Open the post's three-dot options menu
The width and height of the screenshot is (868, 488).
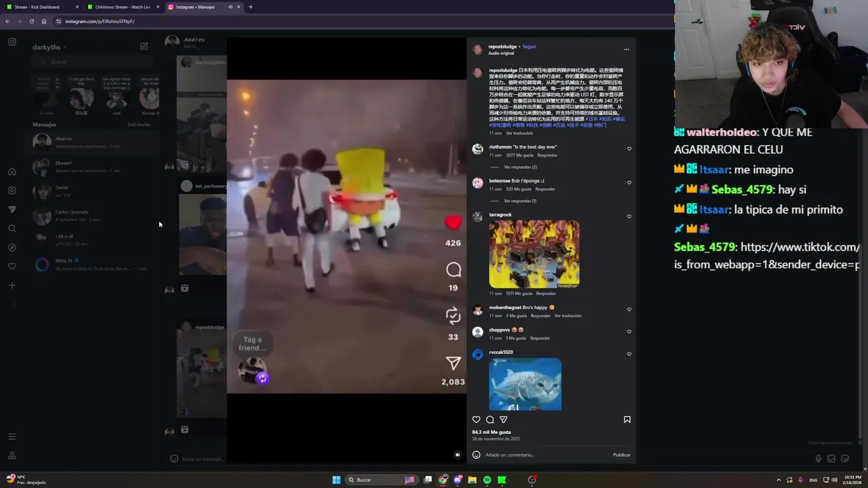point(626,49)
